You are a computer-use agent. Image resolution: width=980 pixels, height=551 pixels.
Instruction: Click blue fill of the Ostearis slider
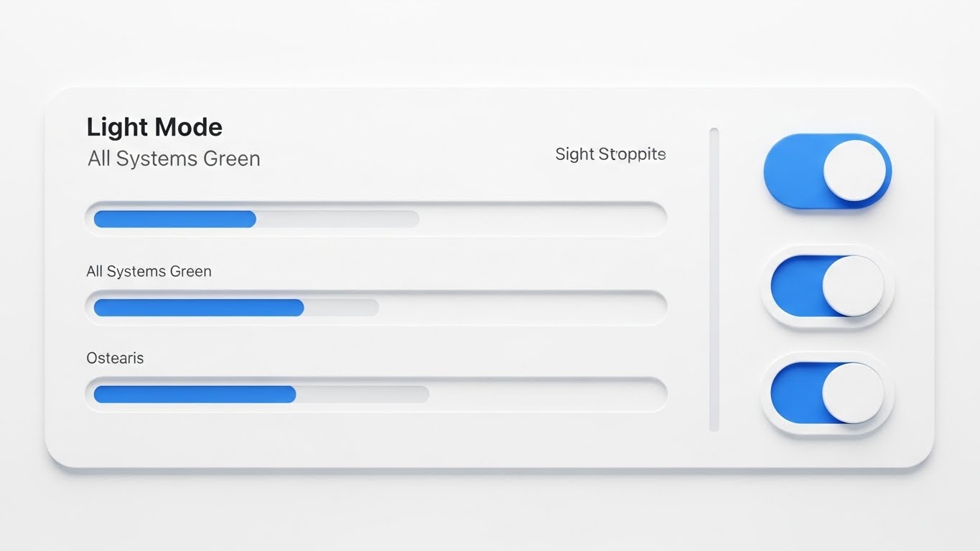click(194, 394)
